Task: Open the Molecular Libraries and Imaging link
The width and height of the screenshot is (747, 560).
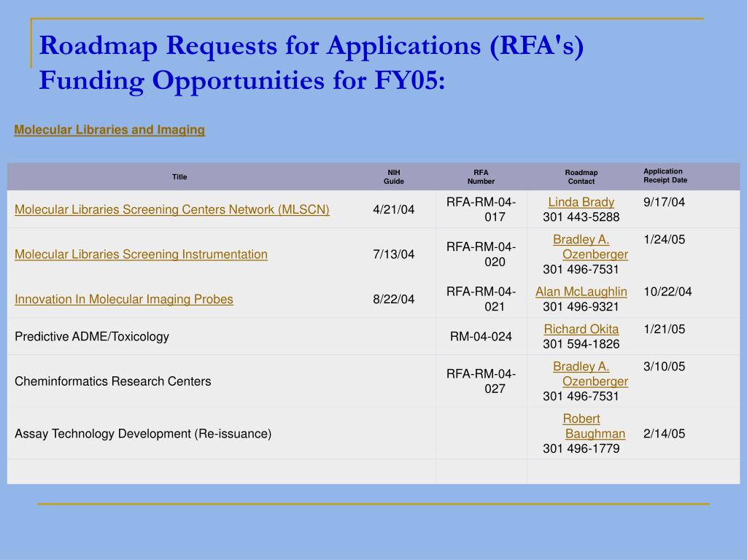Action: [109, 130]
